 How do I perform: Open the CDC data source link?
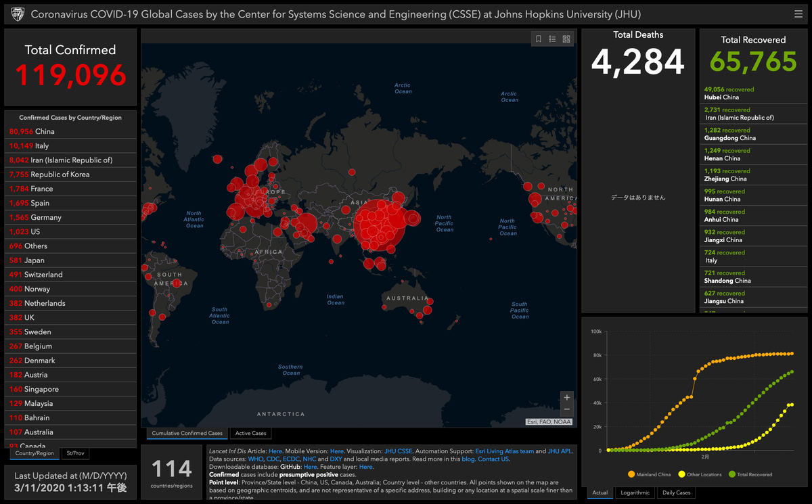pos(273,459)
